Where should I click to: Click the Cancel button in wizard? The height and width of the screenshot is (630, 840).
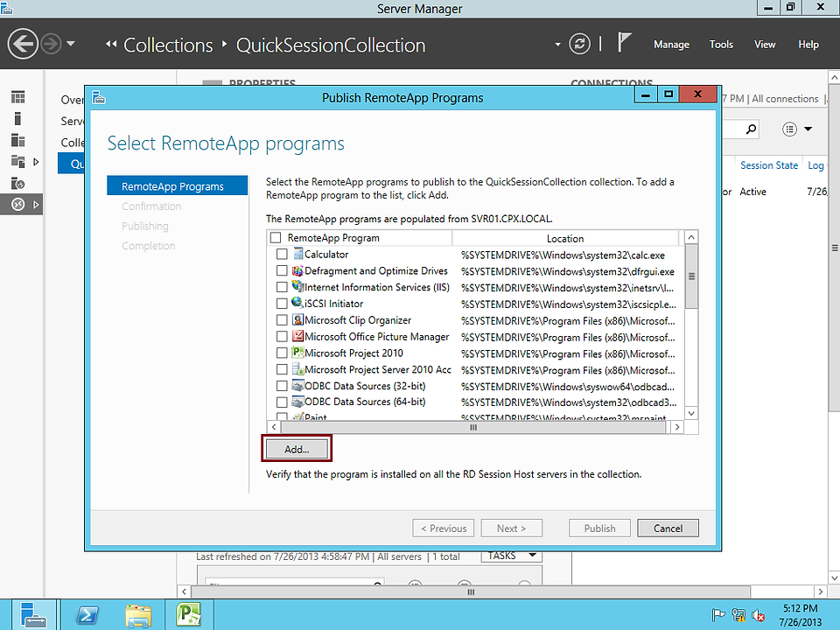[668, 528]
